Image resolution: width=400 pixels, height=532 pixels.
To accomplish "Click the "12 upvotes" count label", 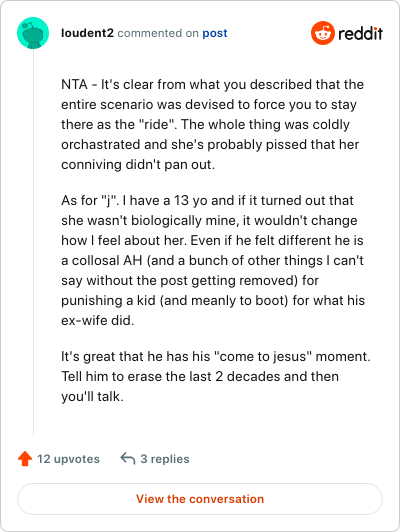I will click(68, 459).
